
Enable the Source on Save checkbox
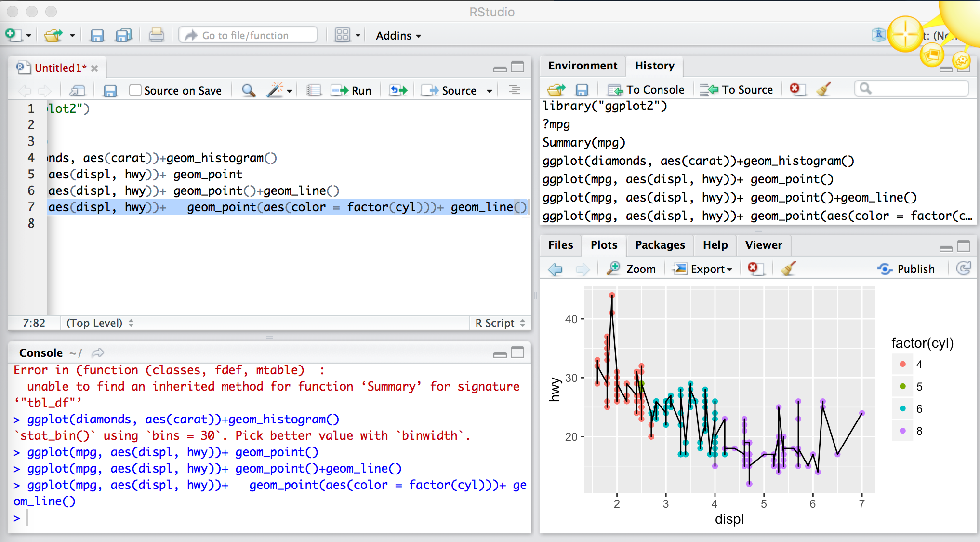point(135,91)
